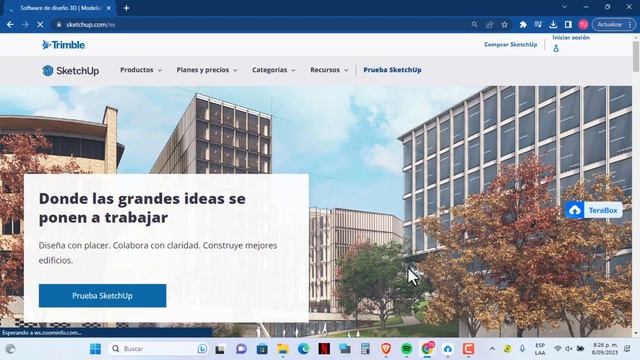Select the Software de diseño 3D tab

click(60, 8)
